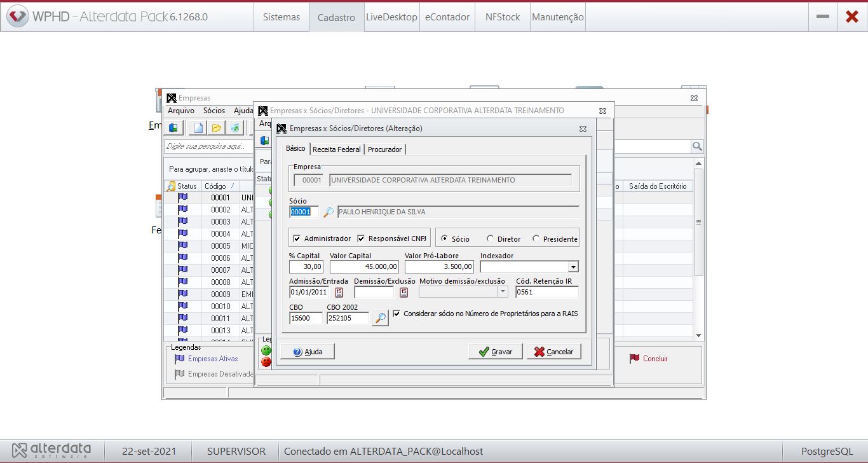The height and width of the screenshot is (463, 868).
Task: Switch to the Receita Federal tab
Action: coord(336,149)
